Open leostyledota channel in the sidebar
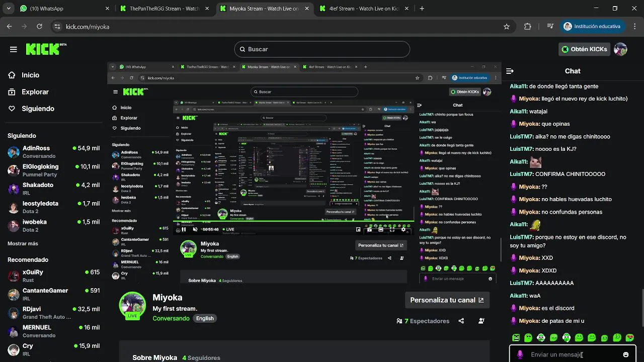This screenshot has width=644, height=362. [x=53, y=207]
